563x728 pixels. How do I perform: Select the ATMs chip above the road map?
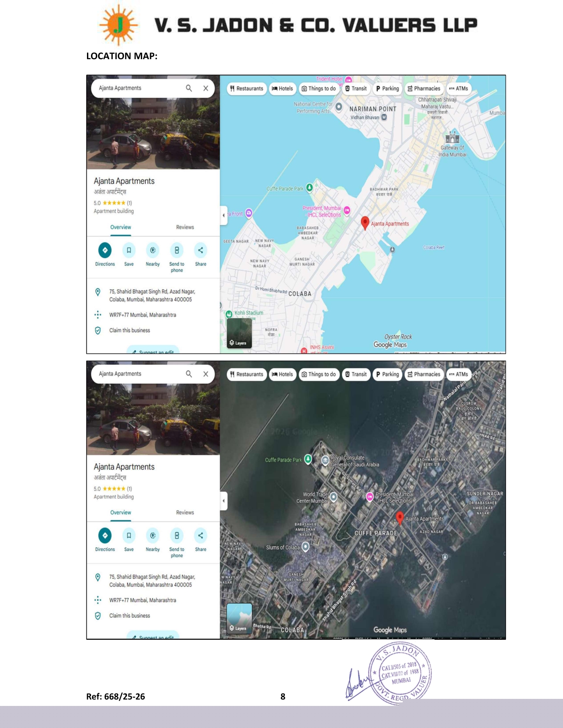459,89
